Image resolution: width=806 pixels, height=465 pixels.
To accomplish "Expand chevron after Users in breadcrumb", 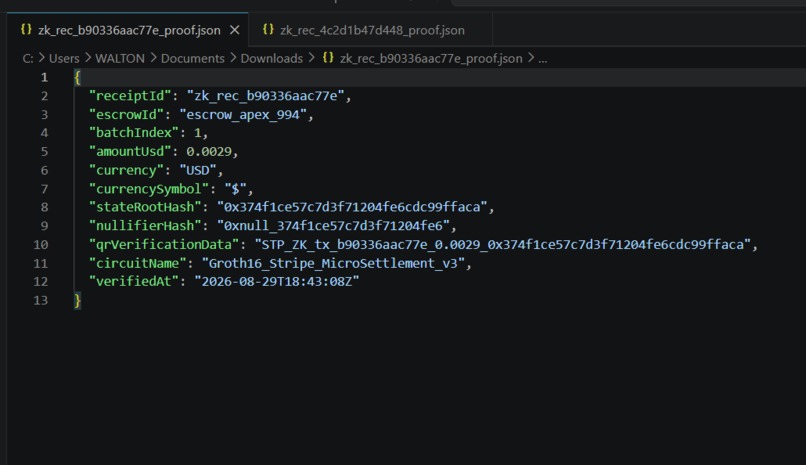I will [87, 58].
